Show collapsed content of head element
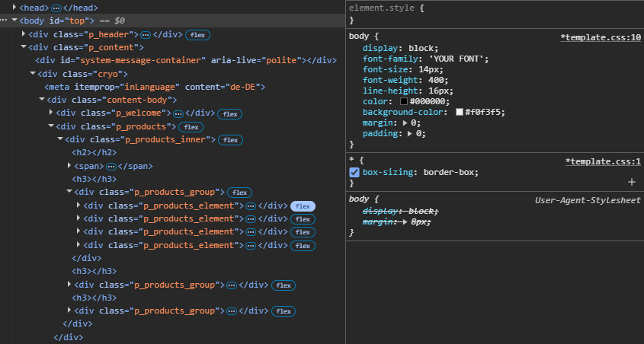The height and width of the screenshot is (344, 644). [x=56, y=8]
